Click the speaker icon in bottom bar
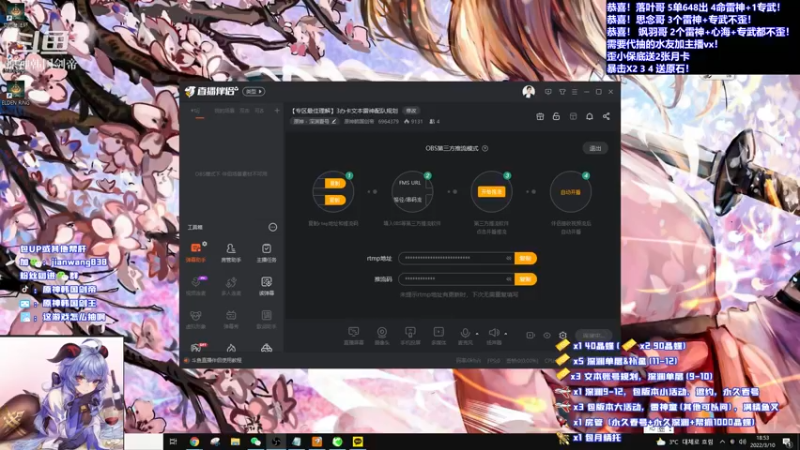This screenshot has height=450, width=800. pos(493,333)
